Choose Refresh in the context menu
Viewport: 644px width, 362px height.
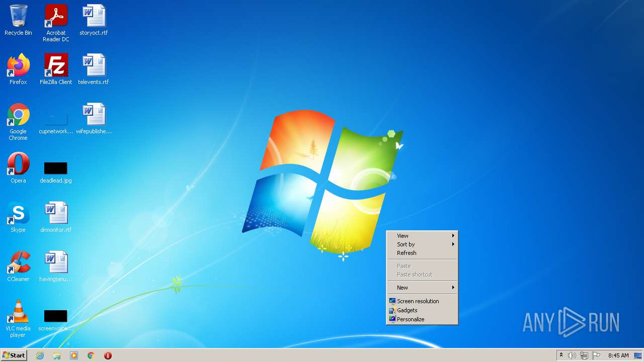coord(422,253)
